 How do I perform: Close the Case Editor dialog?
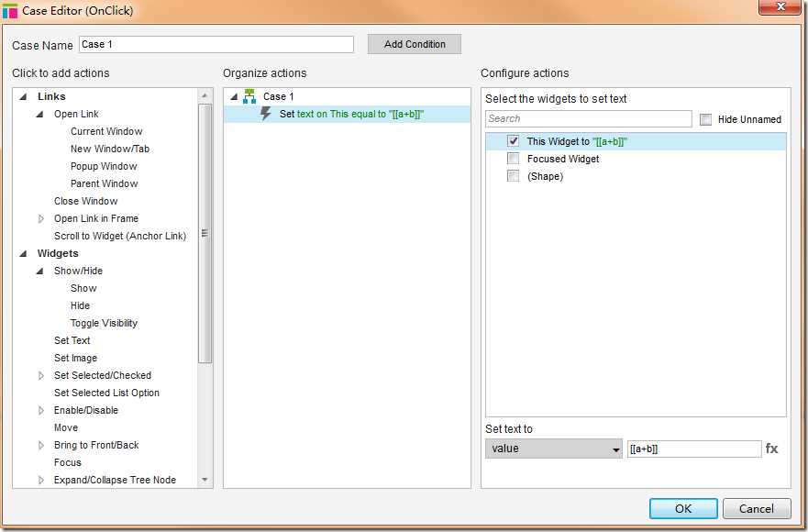(780, 6)
